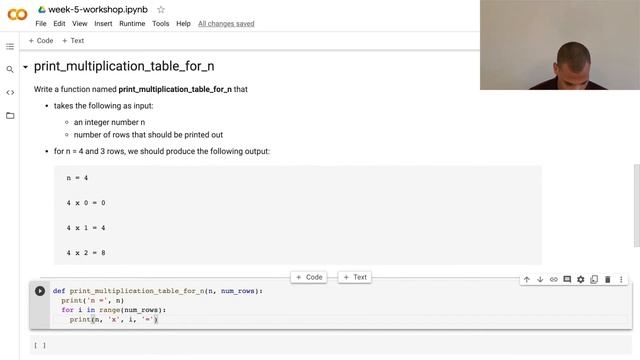Open the code snippets sidebar

point(10,93)
